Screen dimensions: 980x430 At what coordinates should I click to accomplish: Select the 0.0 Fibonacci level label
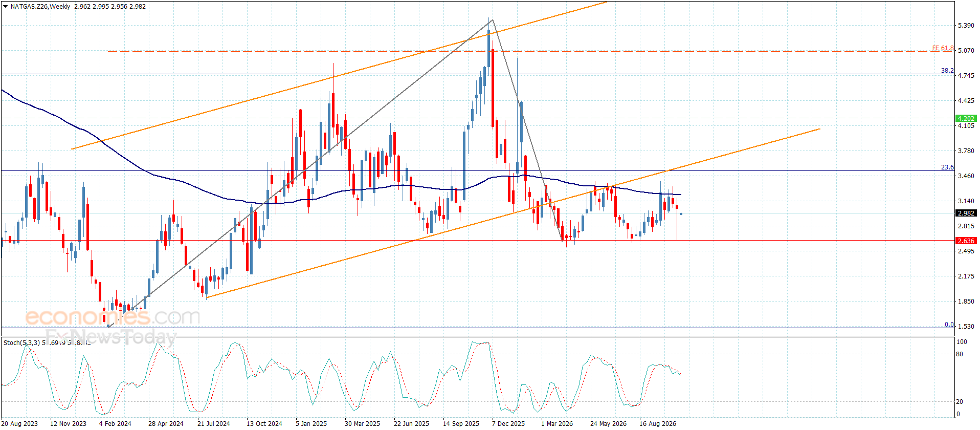point(949,325)
